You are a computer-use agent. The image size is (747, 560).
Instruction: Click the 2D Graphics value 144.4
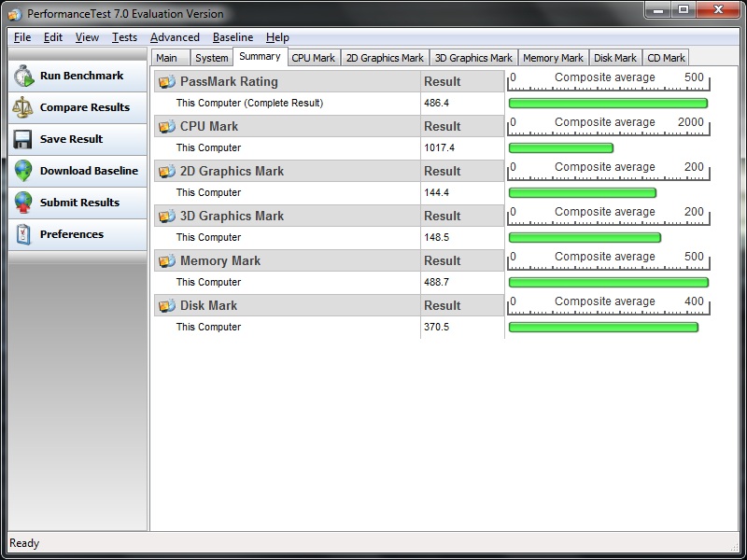436,193
